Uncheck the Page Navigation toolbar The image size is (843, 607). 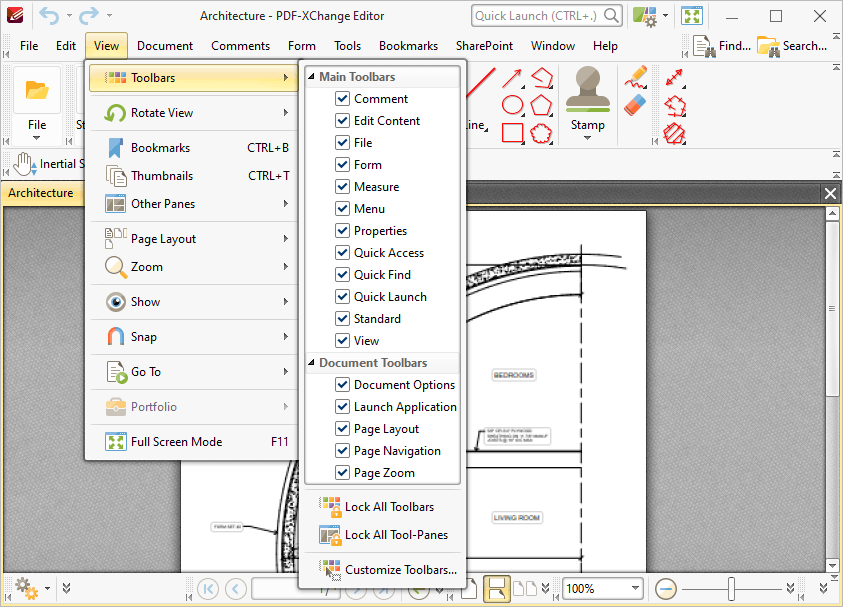pos(340,450)
